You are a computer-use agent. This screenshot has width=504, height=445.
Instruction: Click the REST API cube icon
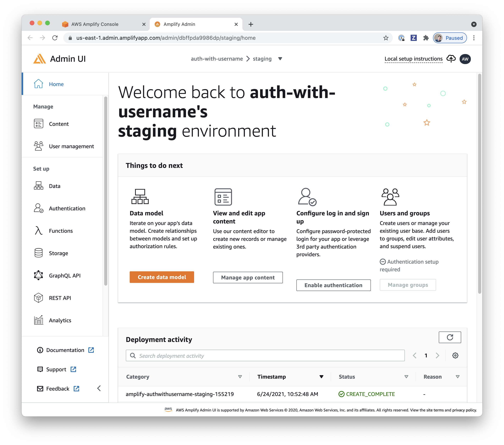[38, 298]
